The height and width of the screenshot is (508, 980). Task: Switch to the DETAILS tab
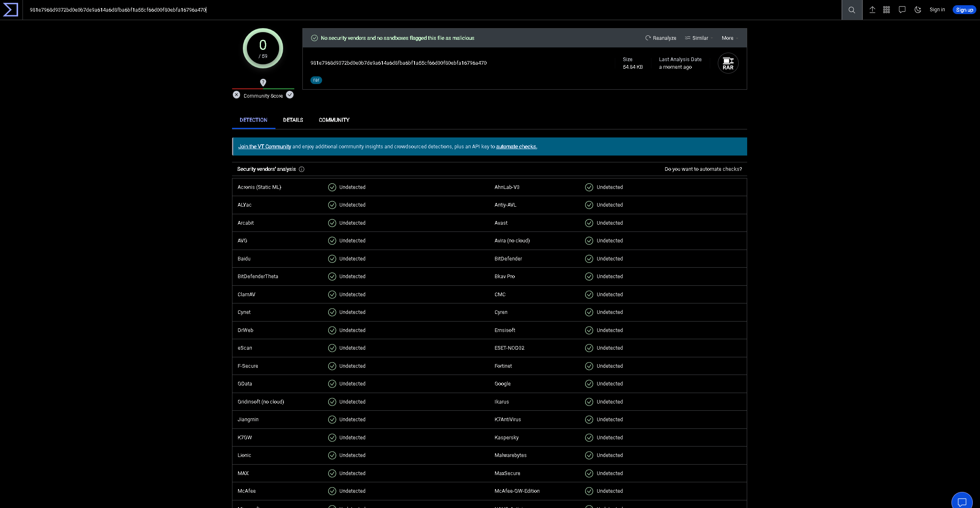[293, 120]
